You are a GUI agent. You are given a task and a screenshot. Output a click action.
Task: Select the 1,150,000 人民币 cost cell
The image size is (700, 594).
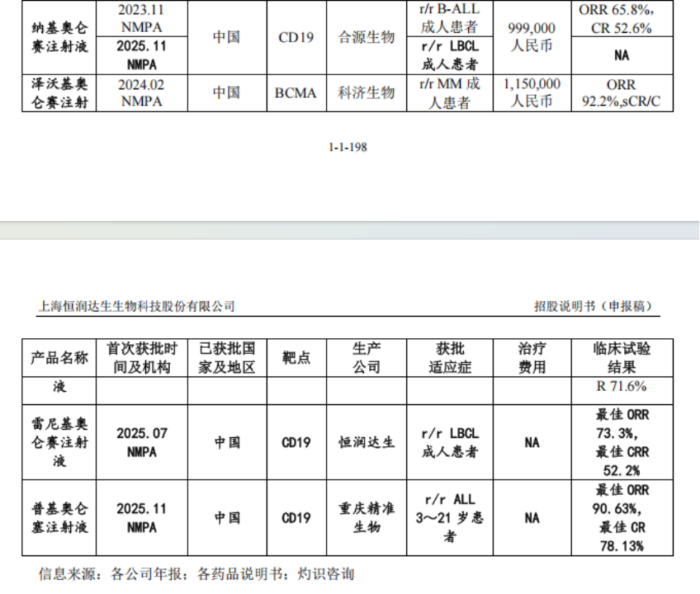[x=532, y=93]
